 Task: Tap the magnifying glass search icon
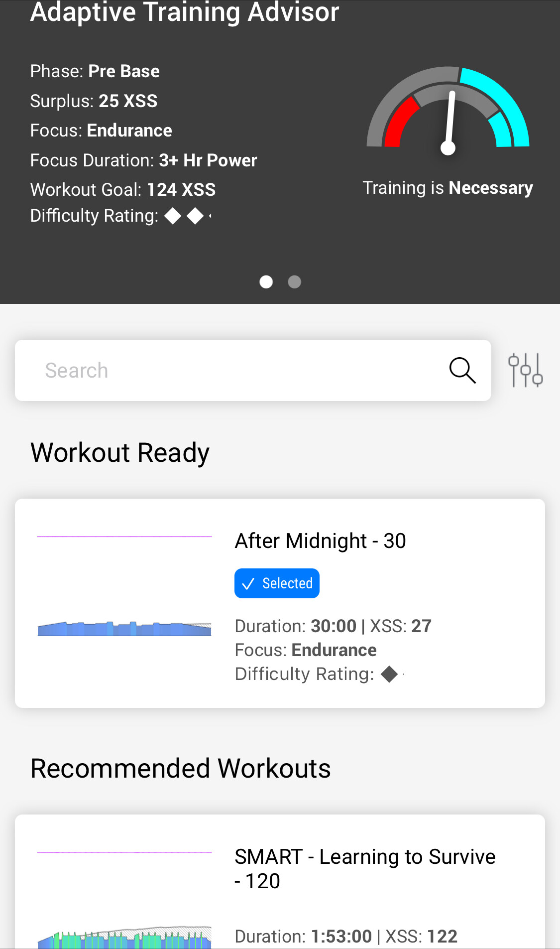(462, 370)
